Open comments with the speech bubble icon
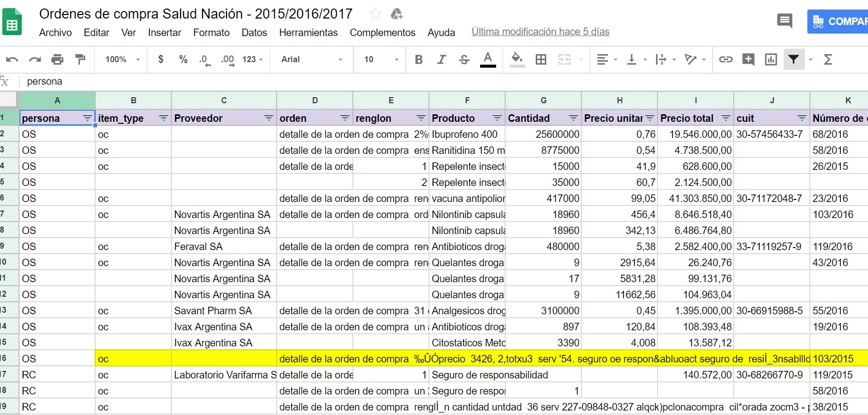Image resolution: width=868 pixels, height=415 pixels. pos(784,21)
